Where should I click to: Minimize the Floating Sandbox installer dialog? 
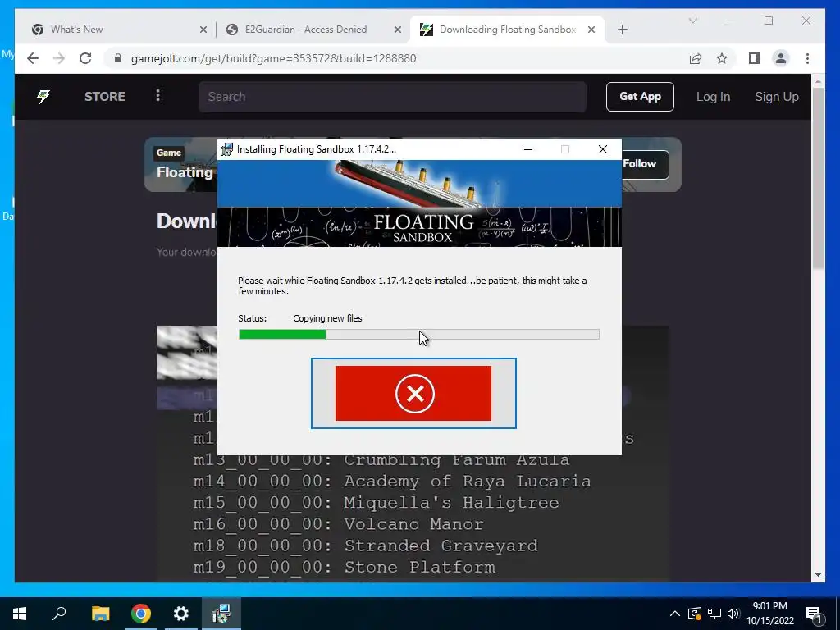[528, 149]
